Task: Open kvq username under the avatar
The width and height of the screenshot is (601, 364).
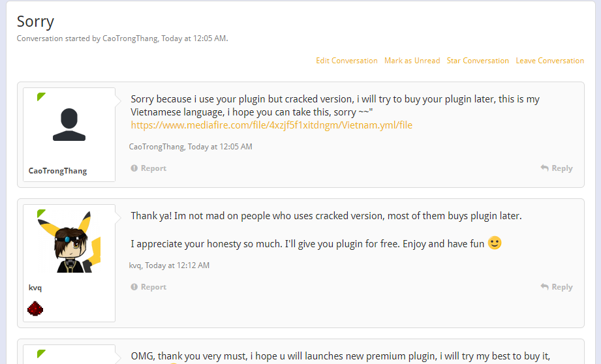Action: click(35, 288)
